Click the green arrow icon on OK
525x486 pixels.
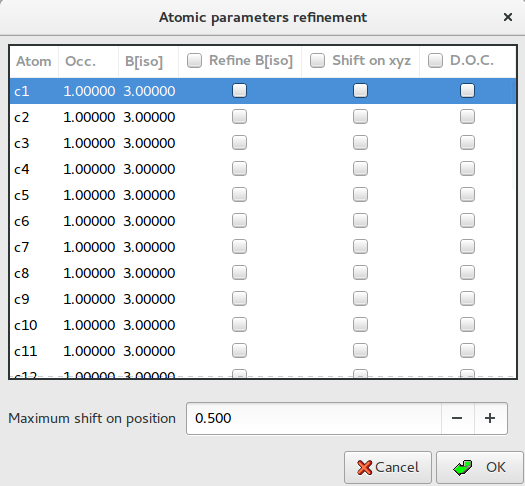point(463,467)
